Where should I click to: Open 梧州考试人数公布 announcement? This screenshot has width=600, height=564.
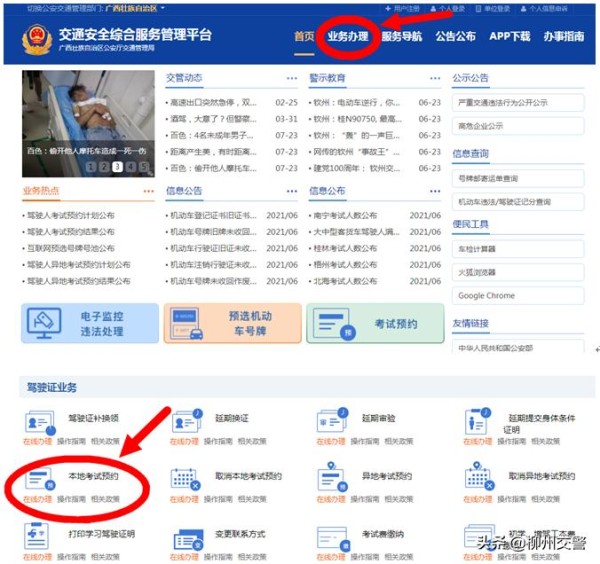(345, 265)
